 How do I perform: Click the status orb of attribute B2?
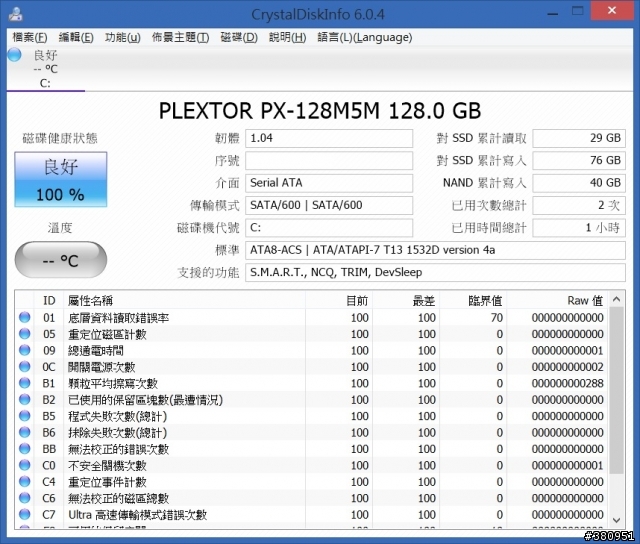[24, 399]
